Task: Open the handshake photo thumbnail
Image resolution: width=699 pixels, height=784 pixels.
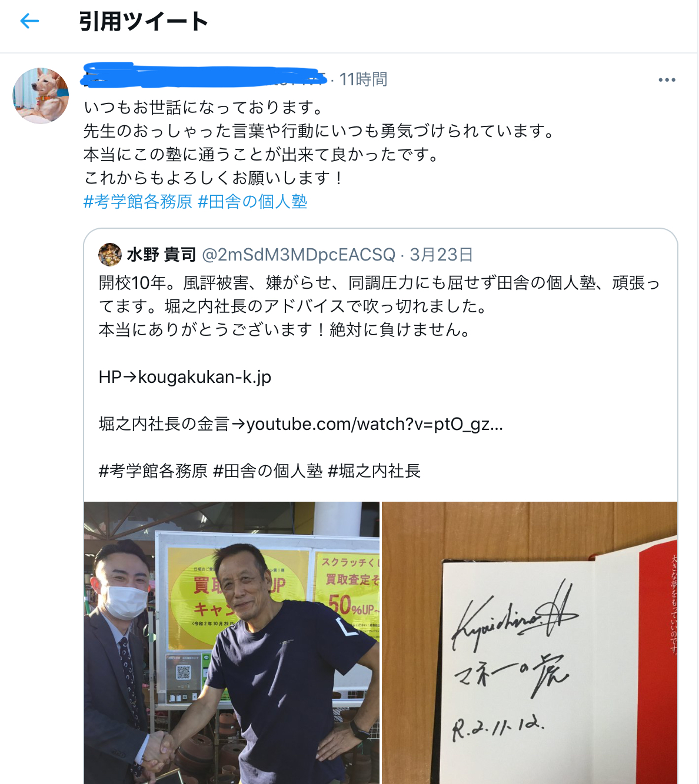Action: pyautogui.click(x=232, y=643)
